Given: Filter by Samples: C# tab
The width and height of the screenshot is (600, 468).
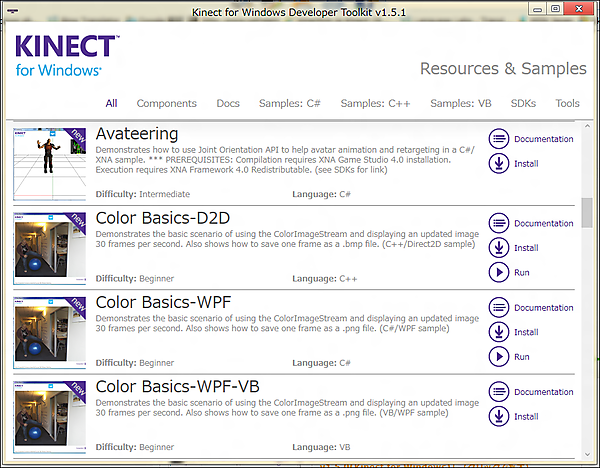Looking at the screenshot, I should (x=290, y=103).
